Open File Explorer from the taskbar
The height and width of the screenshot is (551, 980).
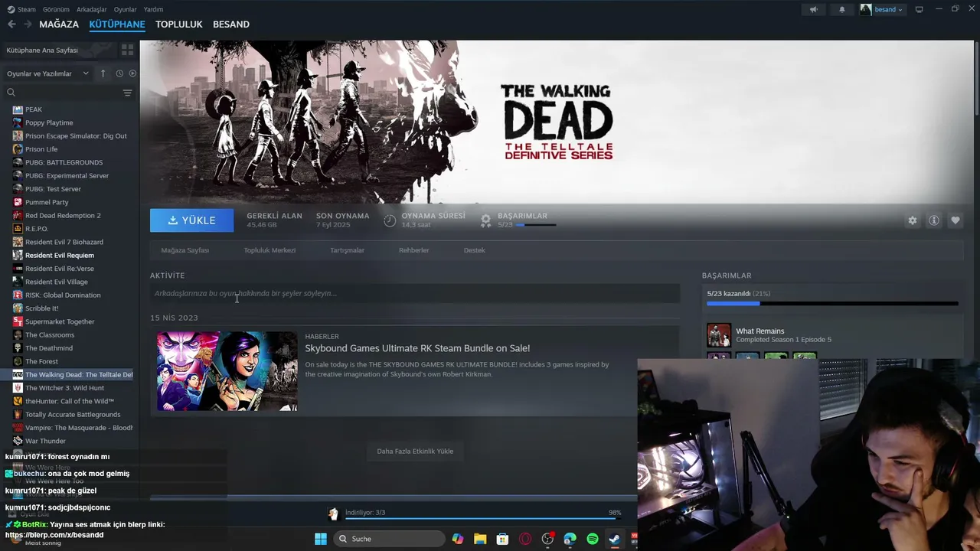click(x=480, y=539)
